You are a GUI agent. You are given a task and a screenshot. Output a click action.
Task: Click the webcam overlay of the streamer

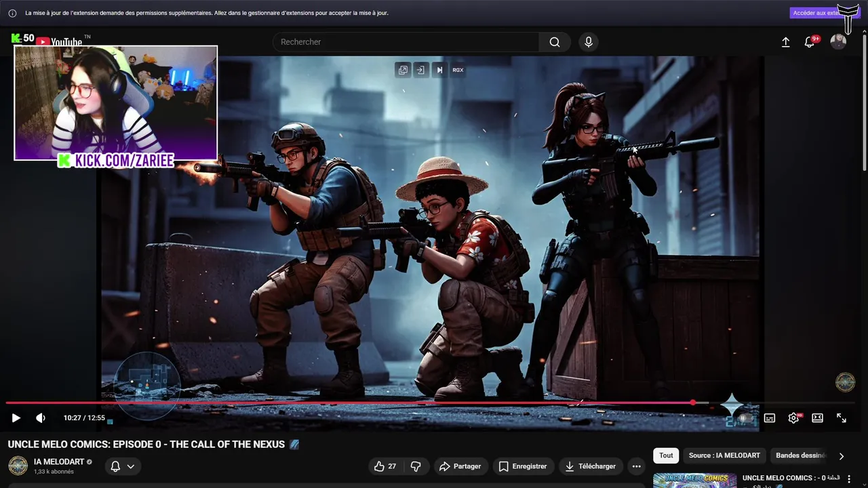click(116, 103)
